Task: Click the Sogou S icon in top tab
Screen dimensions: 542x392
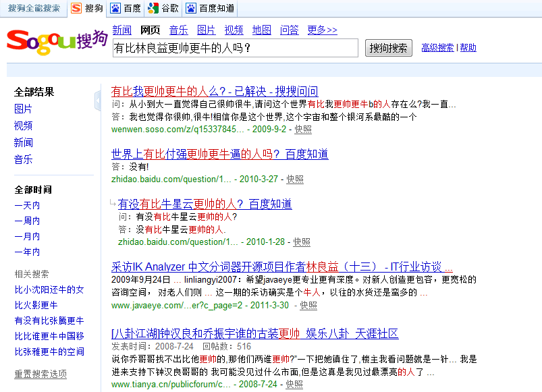Action: click(x=76, y=8)
